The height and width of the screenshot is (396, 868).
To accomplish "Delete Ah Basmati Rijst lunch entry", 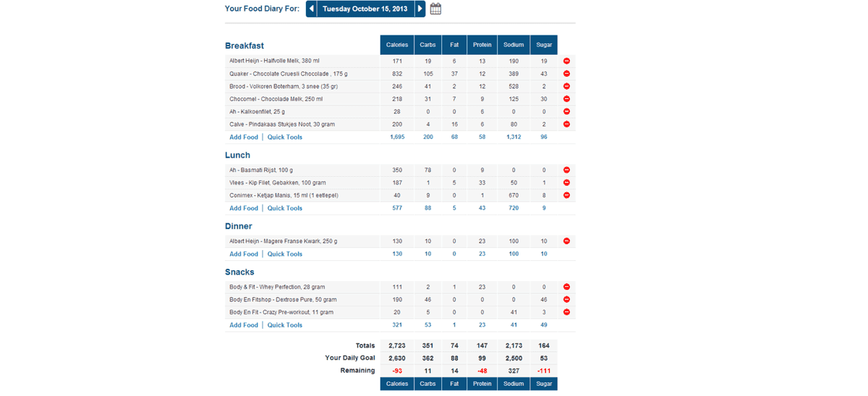I will (x=566, y=171).
